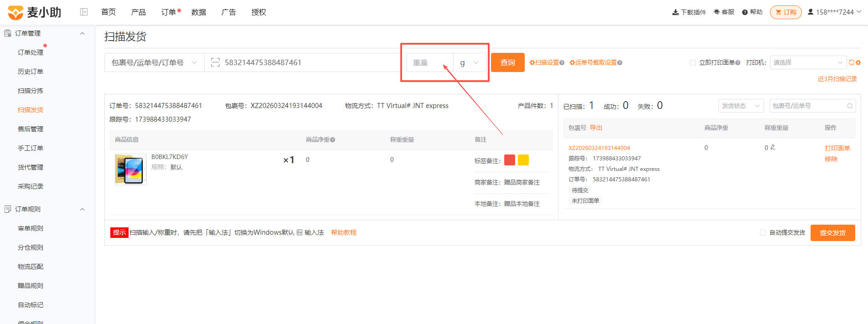Click the help icon beside 立即打印面单
The height and width of the screenshot is (324, 868).
(x=738, y=63)
